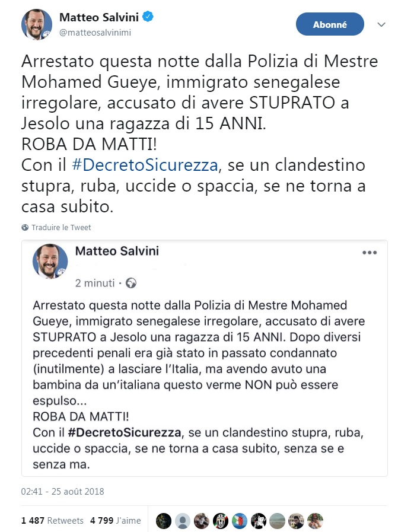Click the default grey silhouette liker avatar
The width and height of the screenshot is (398, 532).
(x=183, y=521)
